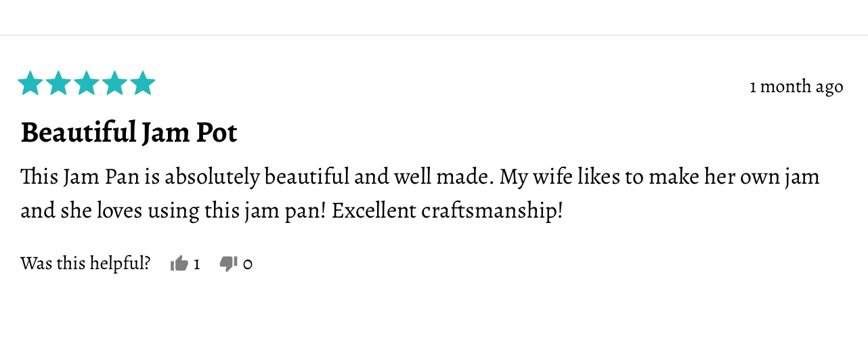The width and height of the screenshot is (868, 343).
Task: Mark review unhelpful with thumbs down
Action: click(228, 264)
